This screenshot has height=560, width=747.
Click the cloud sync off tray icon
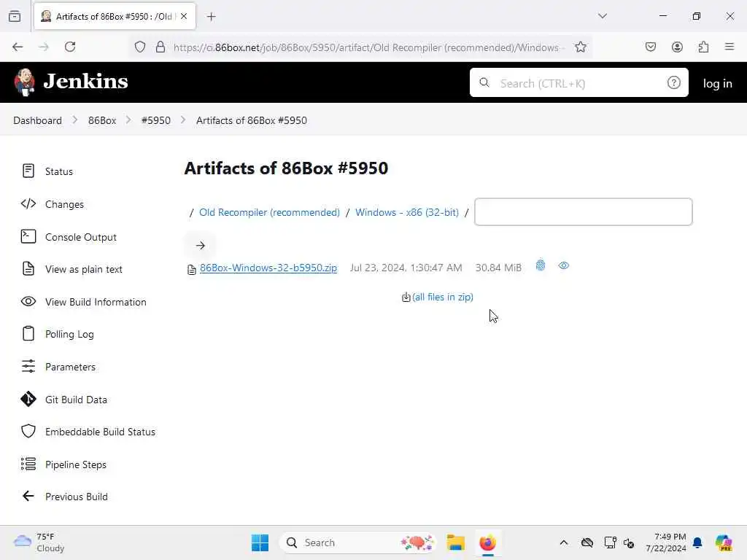point(587,542)
